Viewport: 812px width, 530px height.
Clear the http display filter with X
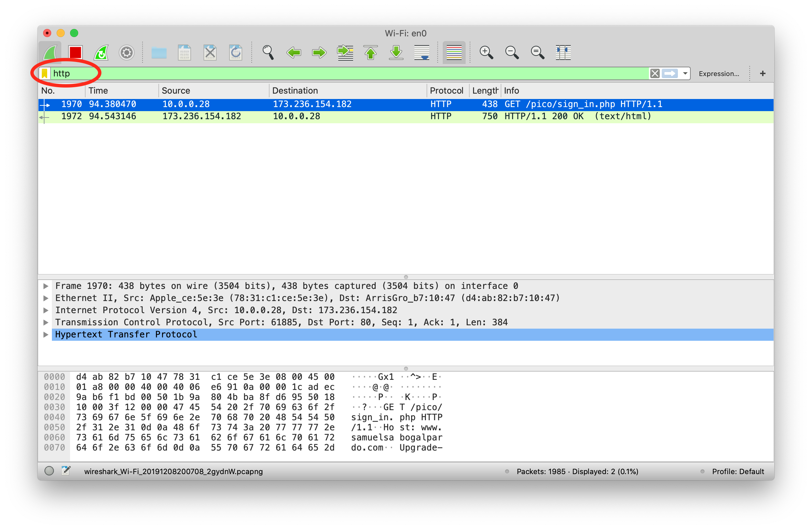click(655, 73)
